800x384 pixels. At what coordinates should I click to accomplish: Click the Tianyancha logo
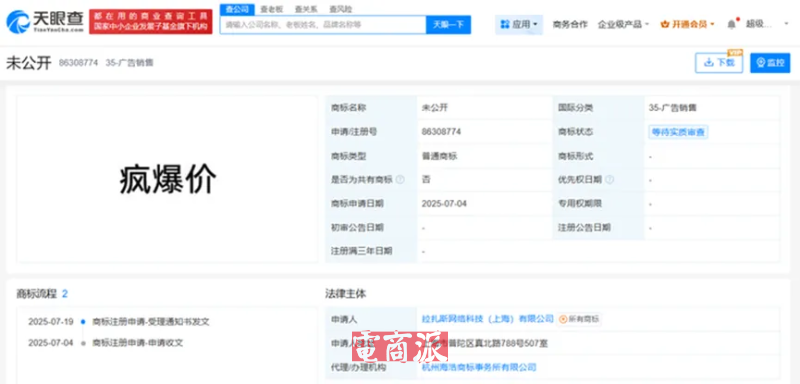coord(45,21)
